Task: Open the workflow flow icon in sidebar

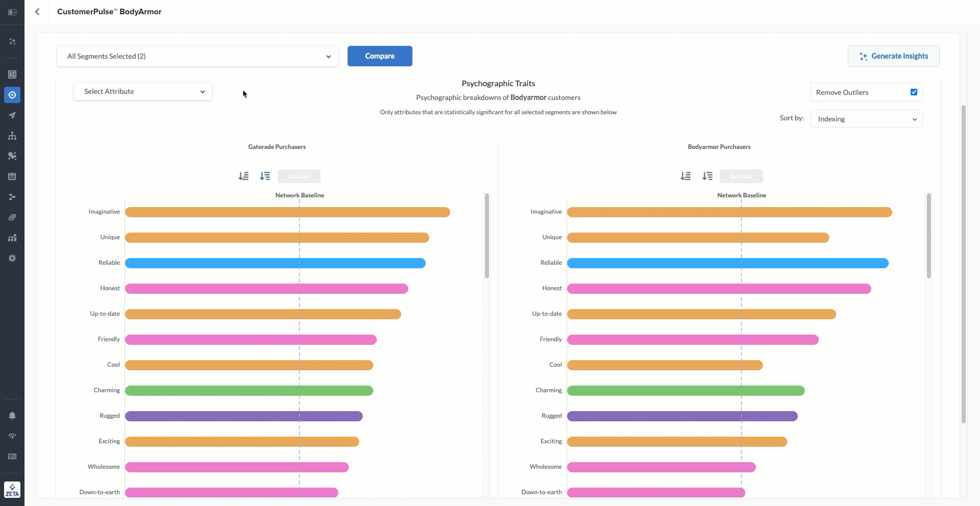Action: (x=12, y=197)
